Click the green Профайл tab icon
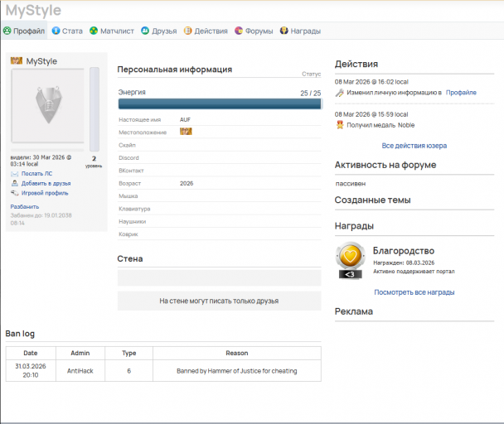504x424 pixels. click(x=7, y=31)
